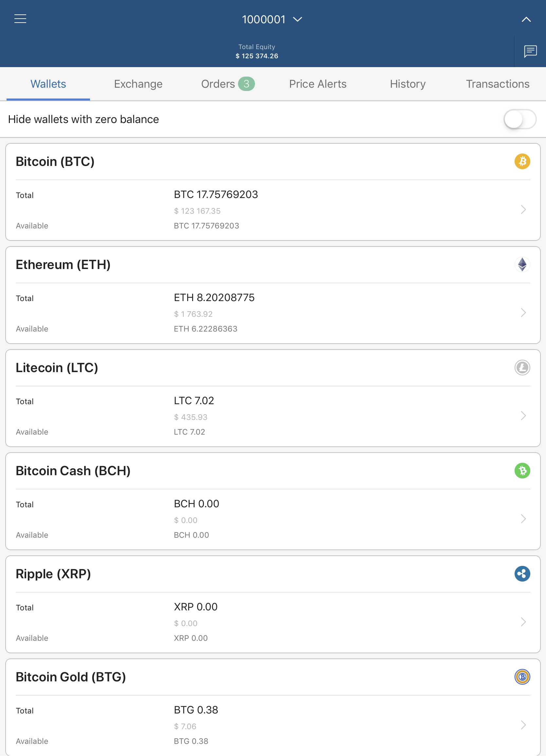Tap the Orders count badge 3
This screenshot has height=756, width=546.
(246, 84)
